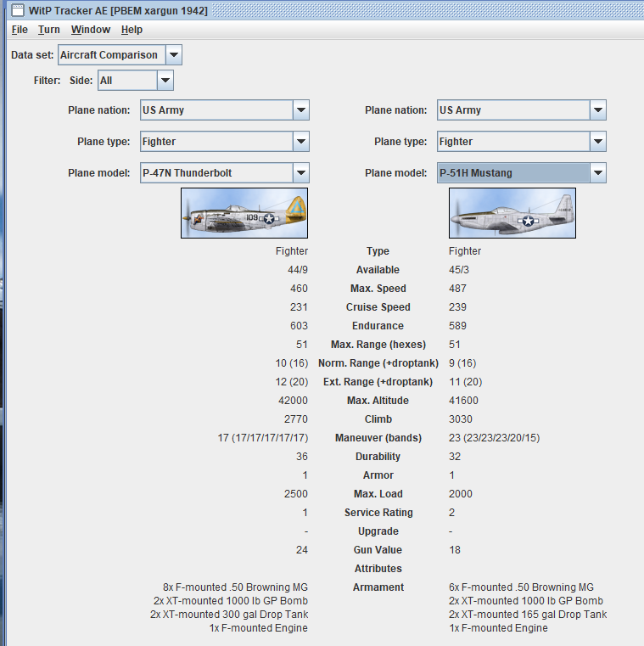Click the 'Maneuver (bands)' label

[x=378, y=437]
